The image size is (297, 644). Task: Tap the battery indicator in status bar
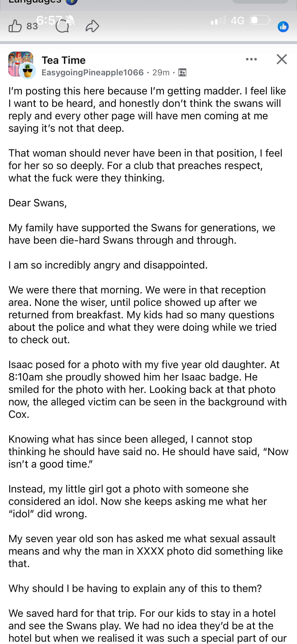tap(260, 20)
